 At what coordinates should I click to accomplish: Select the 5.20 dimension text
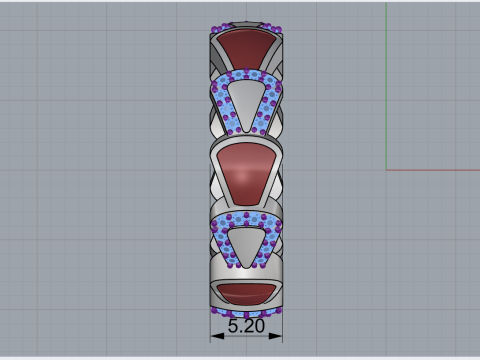coord(246,326)
